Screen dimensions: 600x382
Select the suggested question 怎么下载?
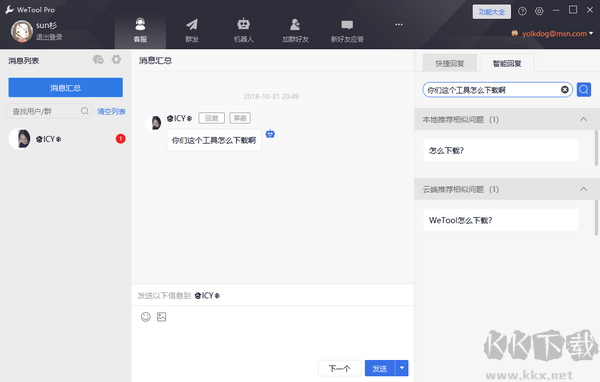[x=501, y=150]
